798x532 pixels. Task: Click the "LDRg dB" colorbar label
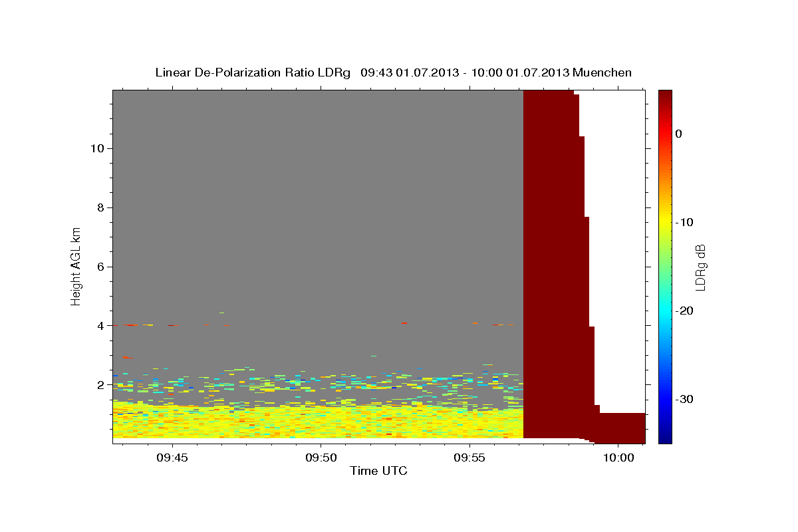click(x=700, y=267)
